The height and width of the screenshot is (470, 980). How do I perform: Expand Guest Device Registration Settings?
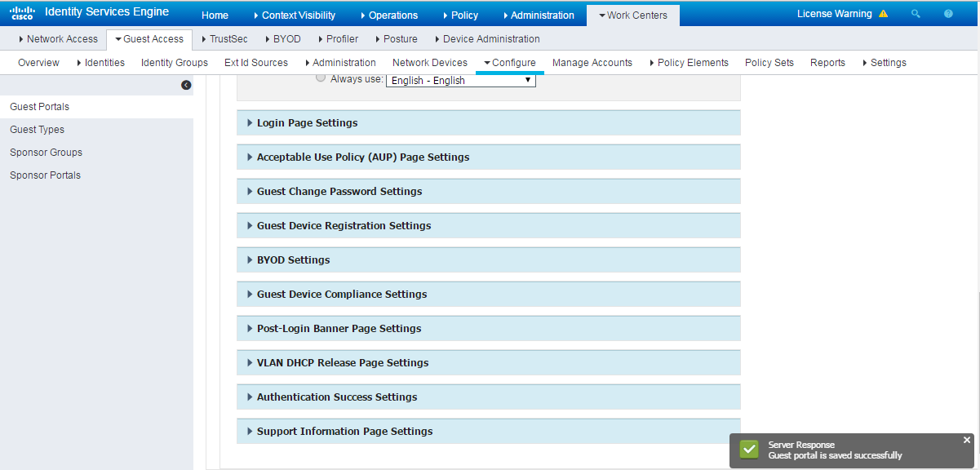[x=488, y=226]
